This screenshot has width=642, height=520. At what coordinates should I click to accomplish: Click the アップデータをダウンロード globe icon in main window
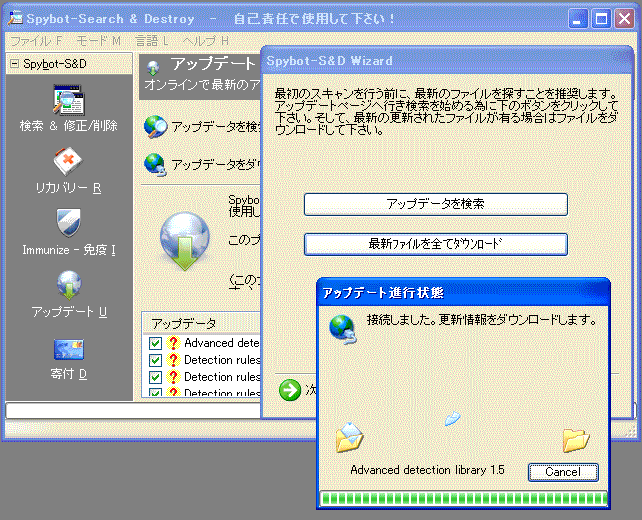point(155,165)
